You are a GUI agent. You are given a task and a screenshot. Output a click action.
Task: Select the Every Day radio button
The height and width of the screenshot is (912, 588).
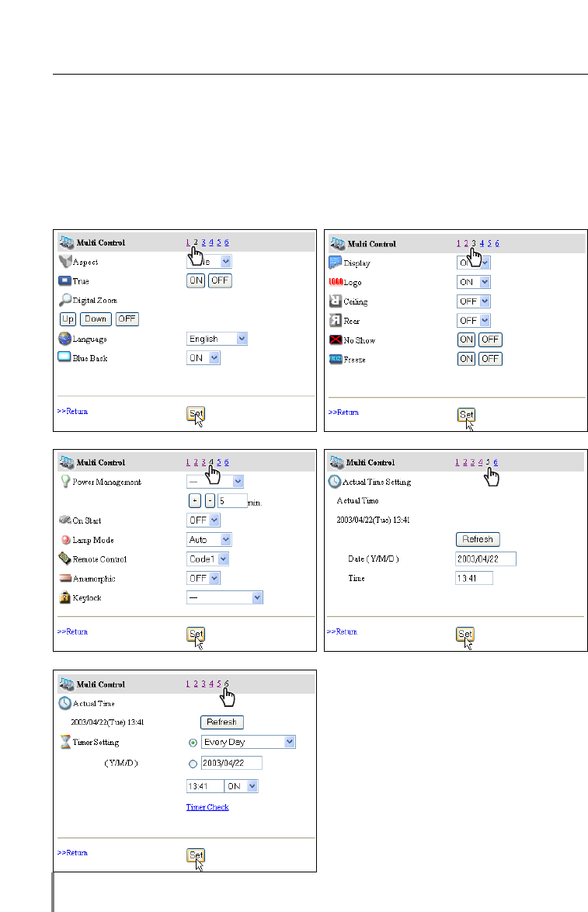click(193, 743)
